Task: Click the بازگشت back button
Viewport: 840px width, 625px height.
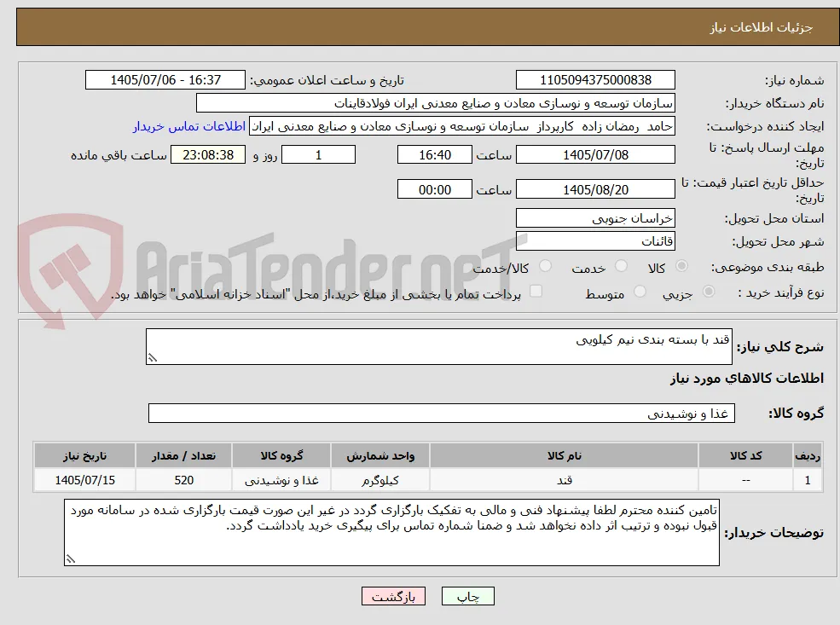Action: 393,596
